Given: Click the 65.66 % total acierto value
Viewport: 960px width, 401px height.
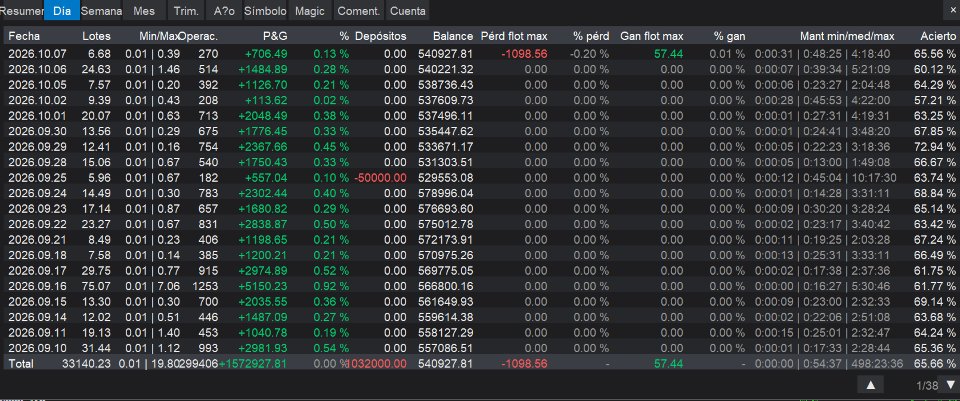Looking at the screenshot, I should (x=933, y=364).
